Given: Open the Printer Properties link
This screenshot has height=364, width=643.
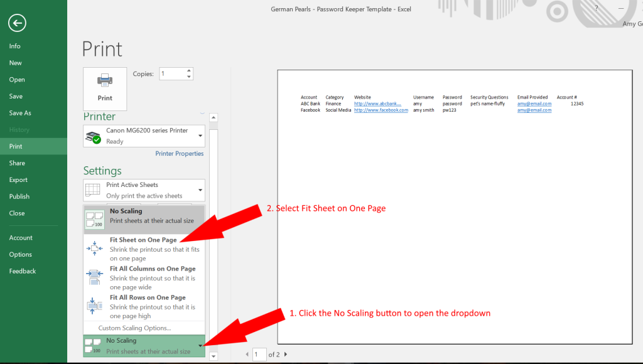Looking at the screenshot, I should [x=179, y=154].
